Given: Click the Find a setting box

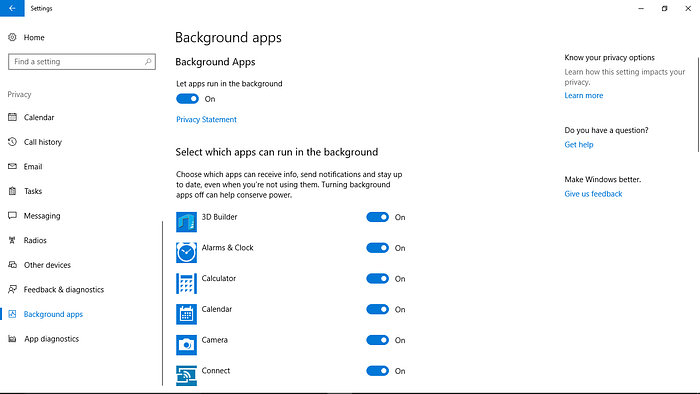Looking at the screenshot, I should (82, 62).
